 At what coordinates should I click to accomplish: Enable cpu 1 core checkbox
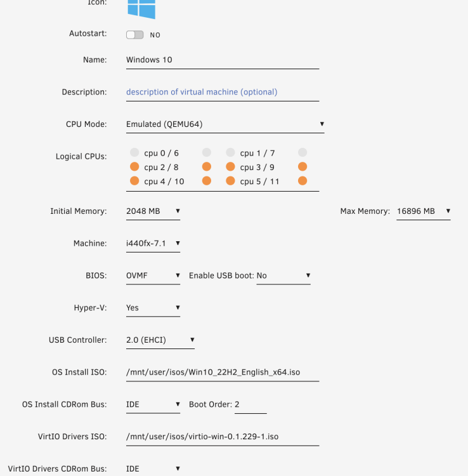click(230, 152)
